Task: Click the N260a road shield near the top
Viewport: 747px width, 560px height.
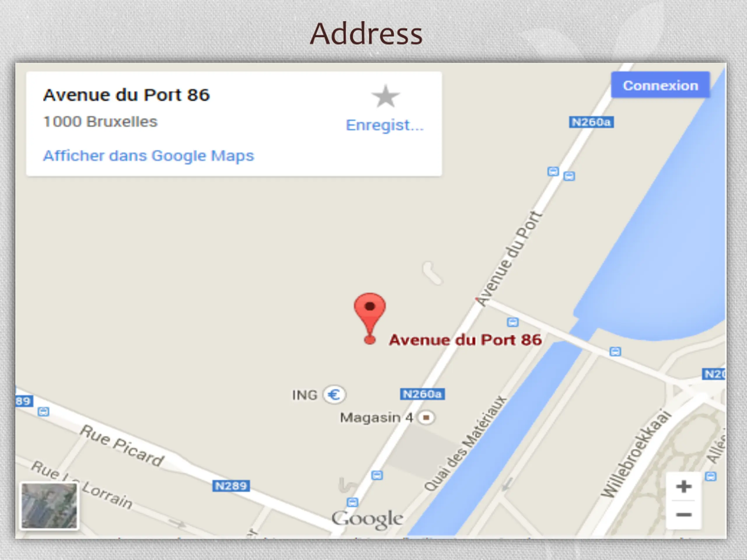Action: click(x=591, y=122)
